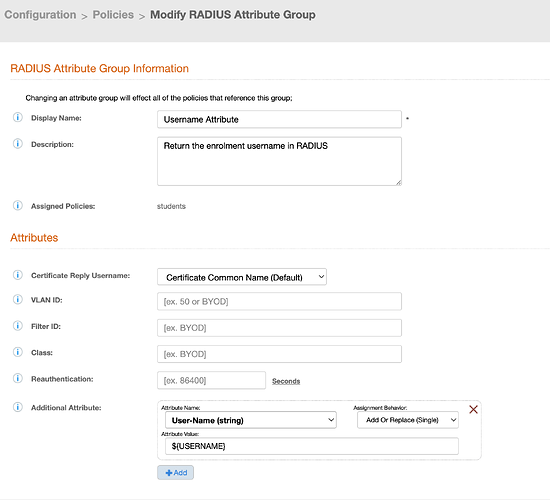Open Certificate Reply Username dropdown
Screen dimensions: 550x500
(242, 277)
